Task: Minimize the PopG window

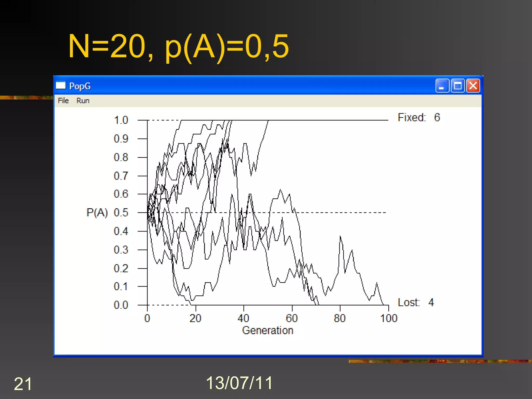Action: point(442,86)
